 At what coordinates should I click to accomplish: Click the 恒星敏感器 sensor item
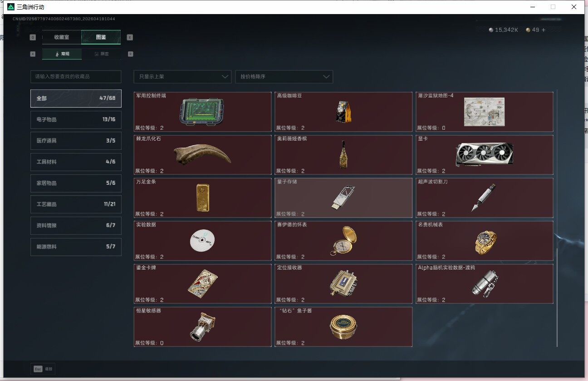202,327
